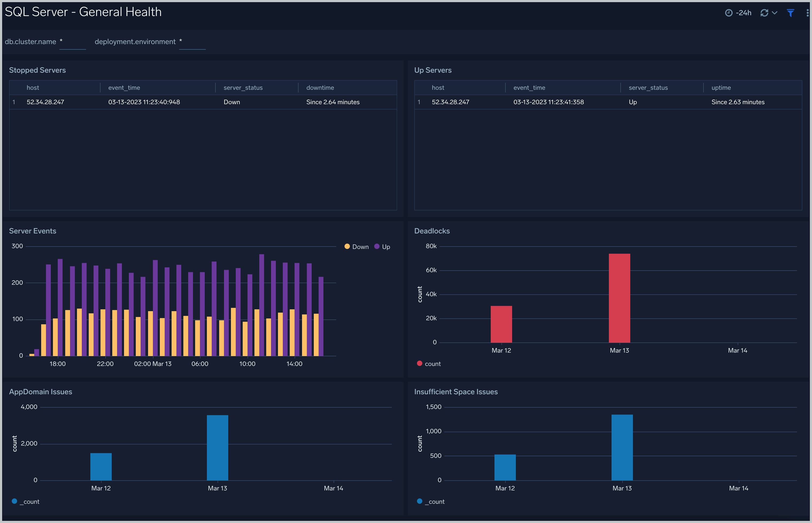The height and width of the screenshot is (523, 812).
Task: Open the -24h time range picker
Action: (738, 13)
